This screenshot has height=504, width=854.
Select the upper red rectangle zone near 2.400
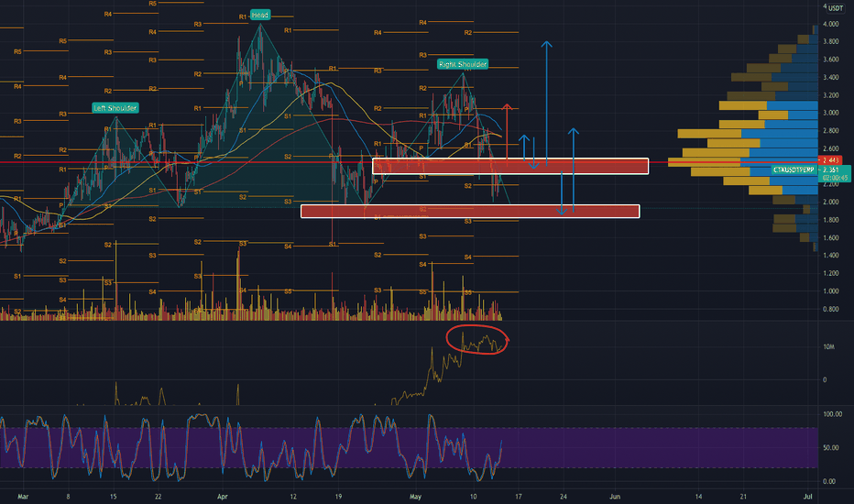(510, 166)
